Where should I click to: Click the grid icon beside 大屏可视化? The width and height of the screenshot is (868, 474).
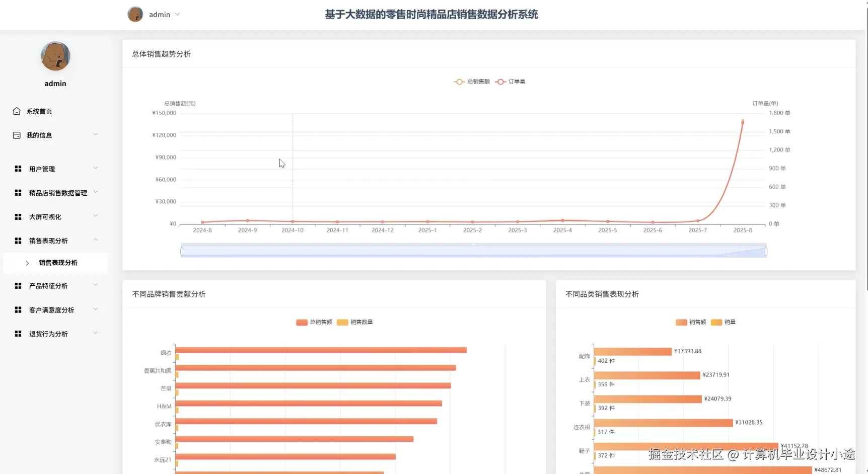pyautogui.click(x=18, y=217)
